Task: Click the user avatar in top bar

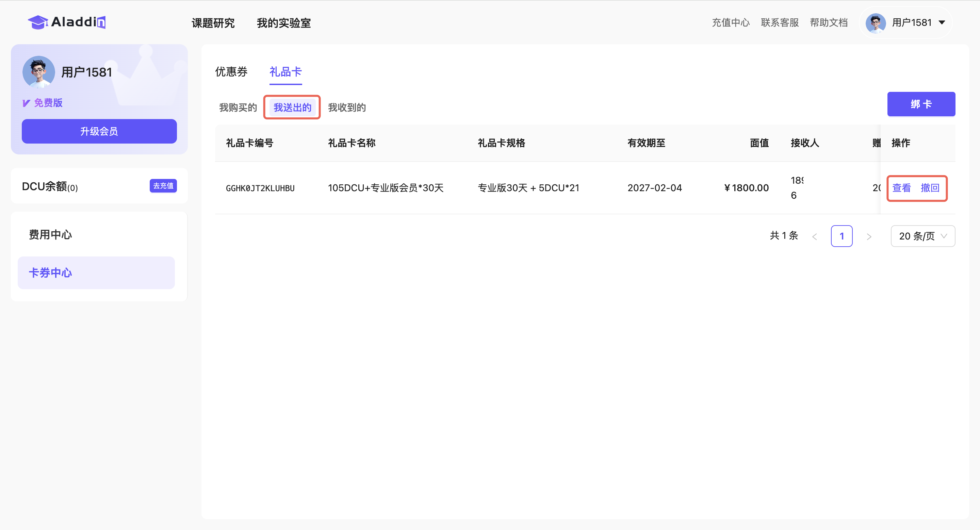Action: tap(876, 23)
